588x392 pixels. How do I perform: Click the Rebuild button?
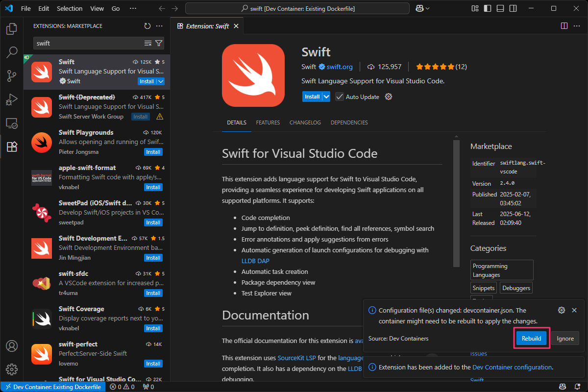532,338
